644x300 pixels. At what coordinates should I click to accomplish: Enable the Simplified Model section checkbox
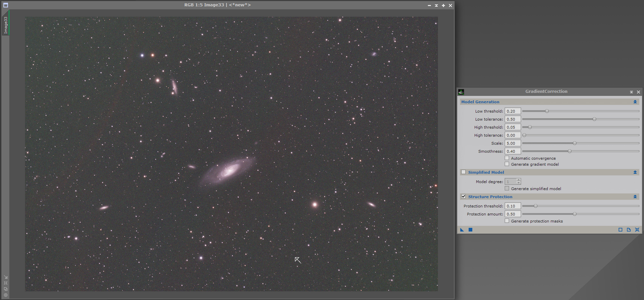point(463,172)
